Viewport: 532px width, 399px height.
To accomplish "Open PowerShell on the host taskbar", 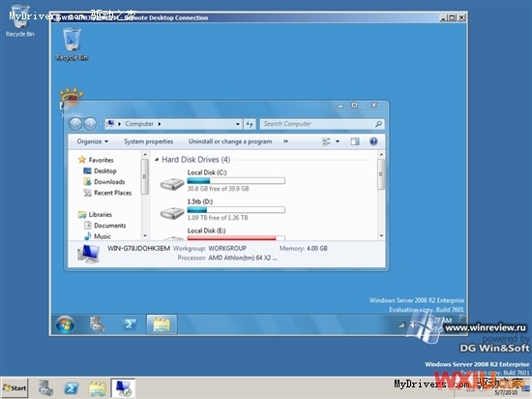I will click(x=72, y=387).
